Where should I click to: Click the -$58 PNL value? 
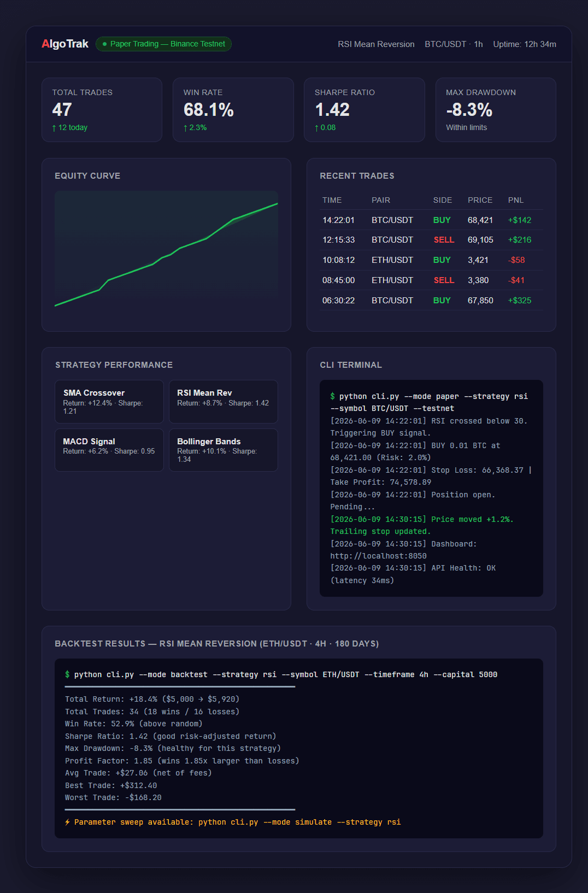(x=516, y=260)
